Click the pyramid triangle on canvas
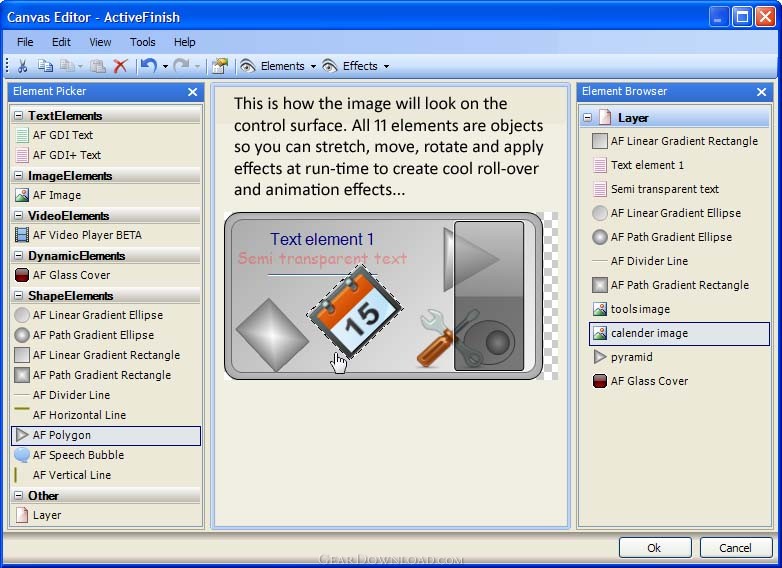 470,259
